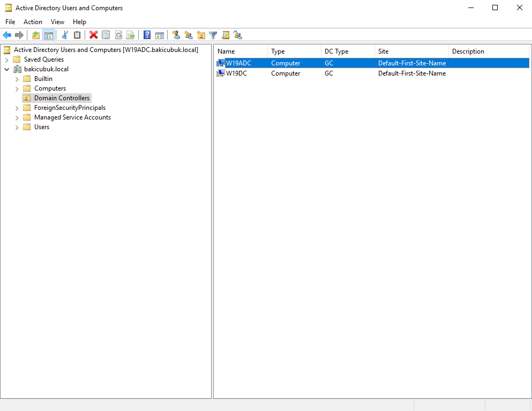The height and width of the screenshot is (411, 532).
Task: Open the File menu
Action: click(10, 22)
